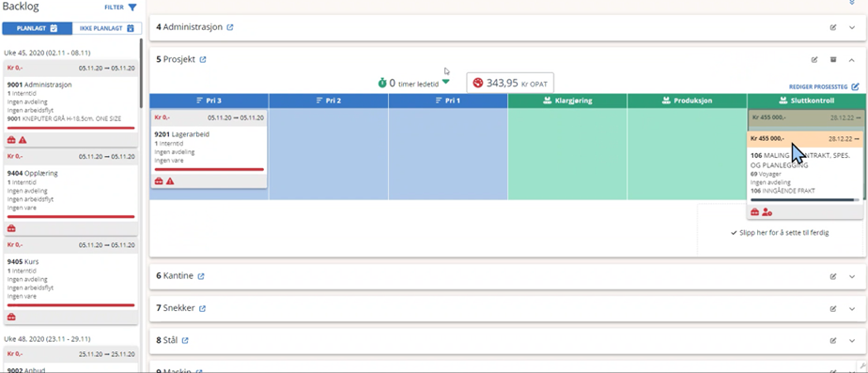Click edit pencil icon on Snekker row

point(833,308)
